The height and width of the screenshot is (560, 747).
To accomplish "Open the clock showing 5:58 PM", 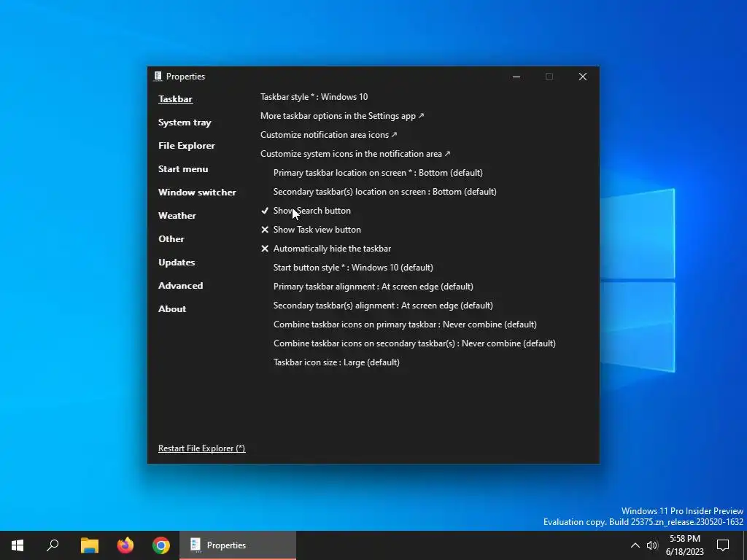I will click(x=684, y=545).
